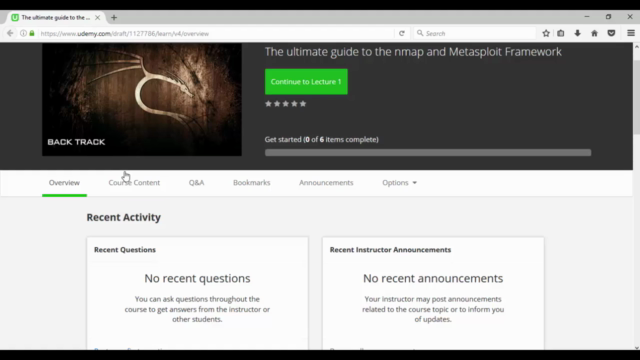640x360 pixels.
Task: Open the Pocket shield icon
Action: 611,33
